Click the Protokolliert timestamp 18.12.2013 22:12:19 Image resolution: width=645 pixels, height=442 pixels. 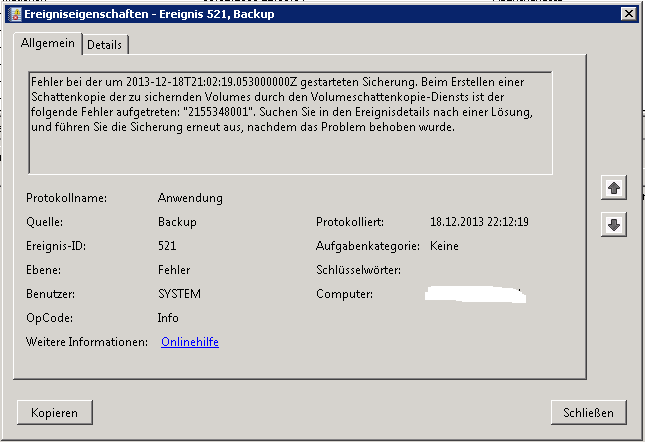tap(479, 222)
